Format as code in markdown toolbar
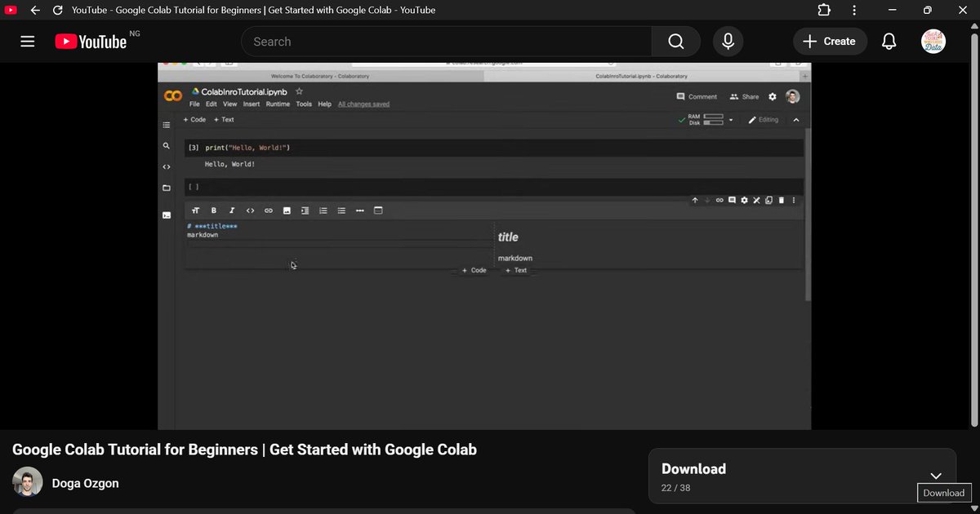Screen dimensions: 980x514 (250, 210)
